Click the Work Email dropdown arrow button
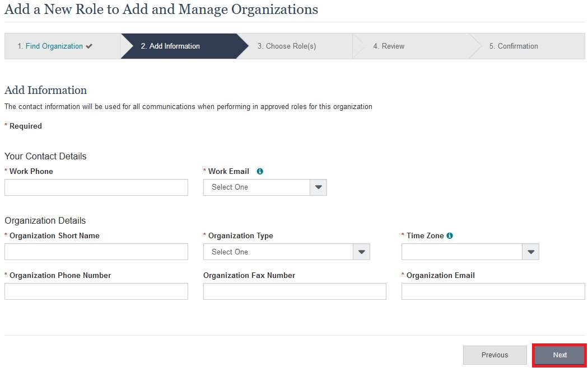Viewport: 588px width, 368px height. coord(318,187)
